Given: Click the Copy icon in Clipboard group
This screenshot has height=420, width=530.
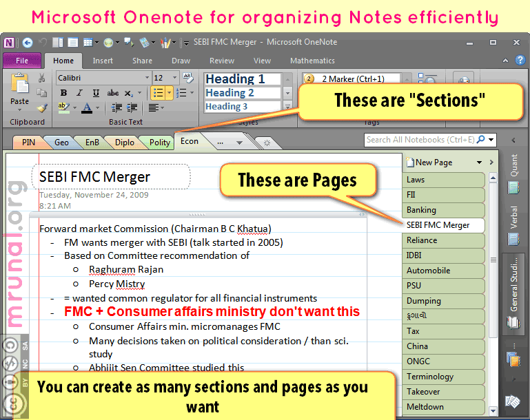Looking at the screenshot, I should 41,92.
